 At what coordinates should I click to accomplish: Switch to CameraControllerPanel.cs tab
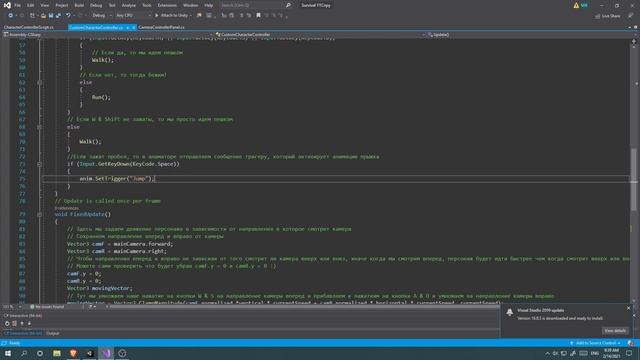tap(161, 27)
